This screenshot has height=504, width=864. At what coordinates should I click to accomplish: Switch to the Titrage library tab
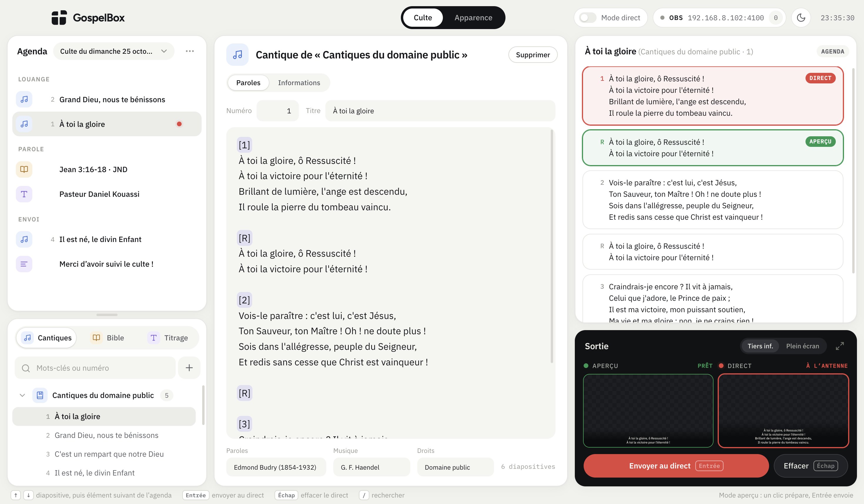coord(168,337)
